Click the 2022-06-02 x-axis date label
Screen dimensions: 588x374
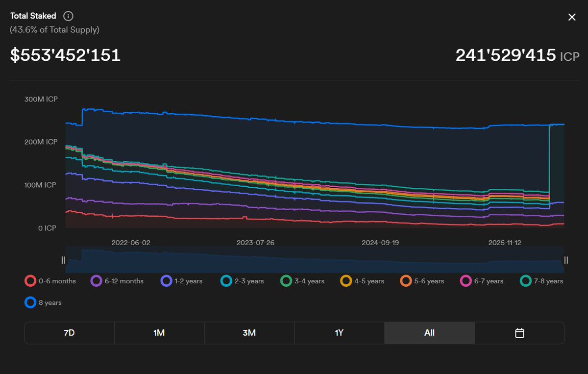click(131, 243)
